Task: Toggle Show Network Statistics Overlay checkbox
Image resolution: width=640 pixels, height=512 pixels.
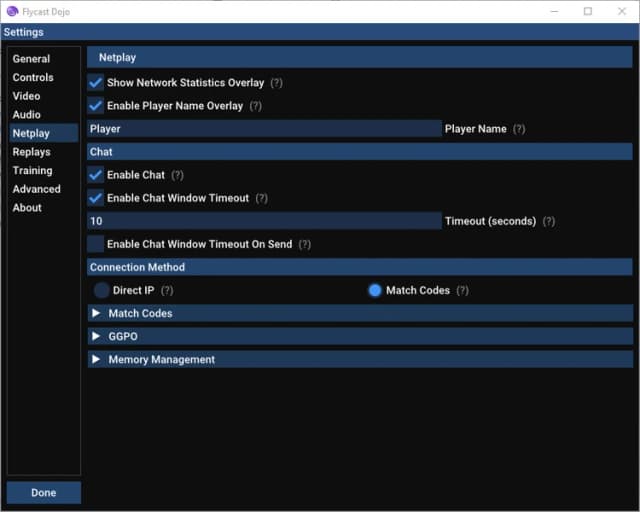Action: (x=96, y=83)
